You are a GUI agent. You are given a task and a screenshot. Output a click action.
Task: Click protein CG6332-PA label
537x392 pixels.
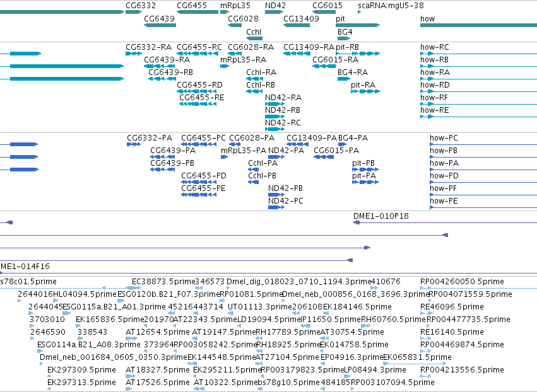pos(150,138)
